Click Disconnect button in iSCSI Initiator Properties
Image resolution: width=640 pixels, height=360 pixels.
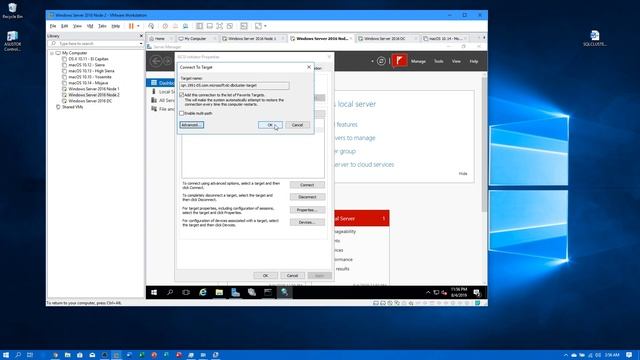coord(307,197)
